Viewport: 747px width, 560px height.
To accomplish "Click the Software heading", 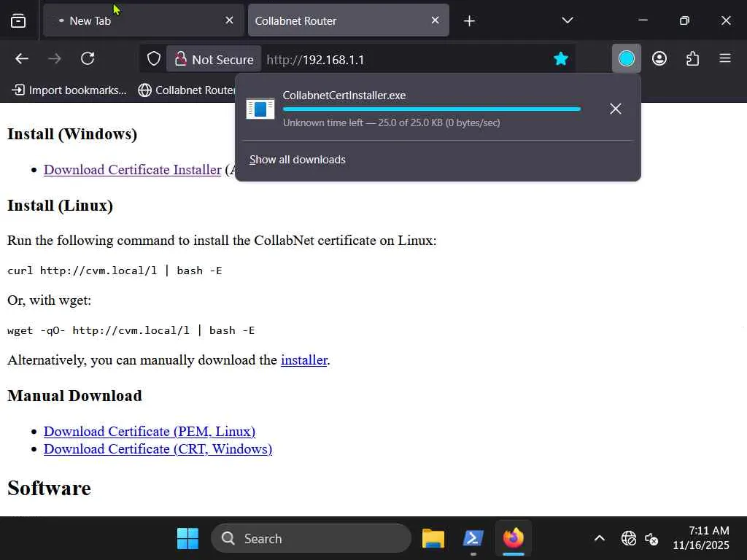I will 49,488.
